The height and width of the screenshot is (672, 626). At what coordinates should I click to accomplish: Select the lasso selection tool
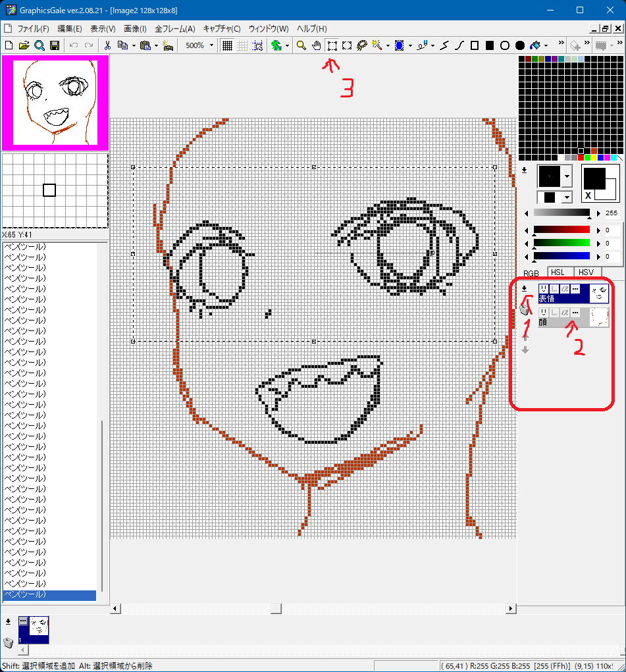(361, 45)
